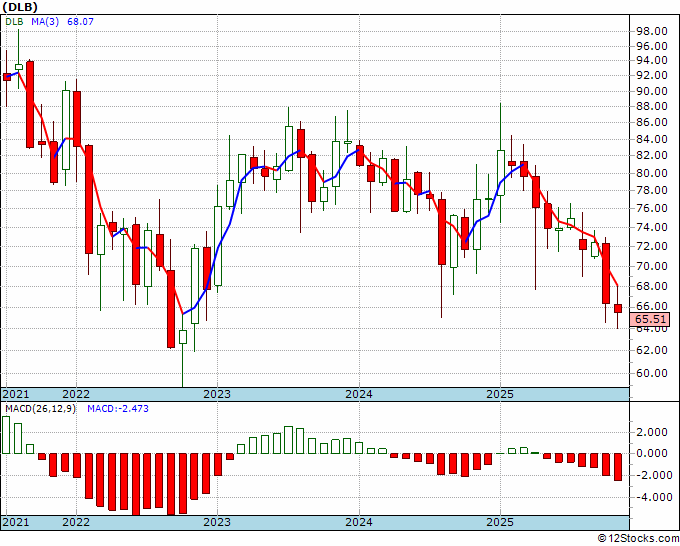Click the 92.00 price axis label
The width and height of the screenshot is (680, 546).
(651, 75)
